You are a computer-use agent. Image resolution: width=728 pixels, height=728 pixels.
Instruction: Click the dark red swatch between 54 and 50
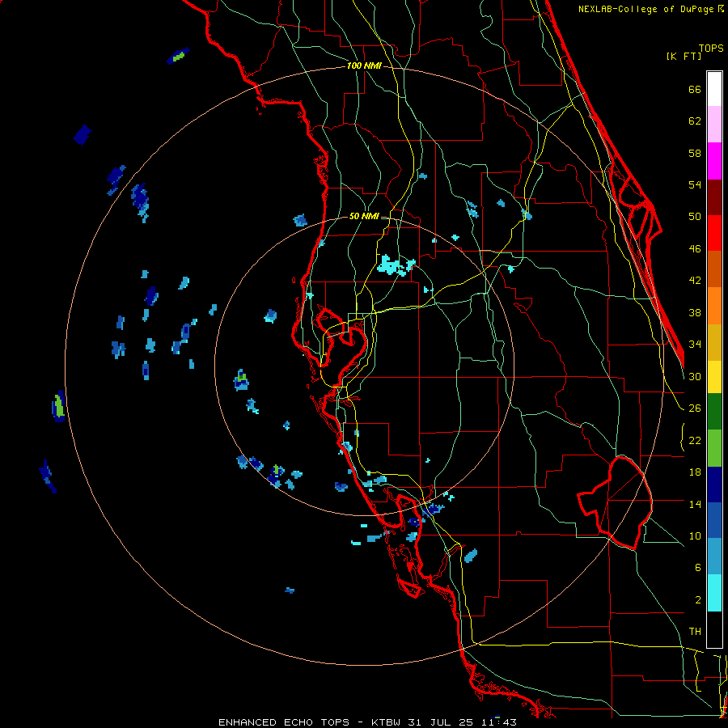(x=714, y=197)
